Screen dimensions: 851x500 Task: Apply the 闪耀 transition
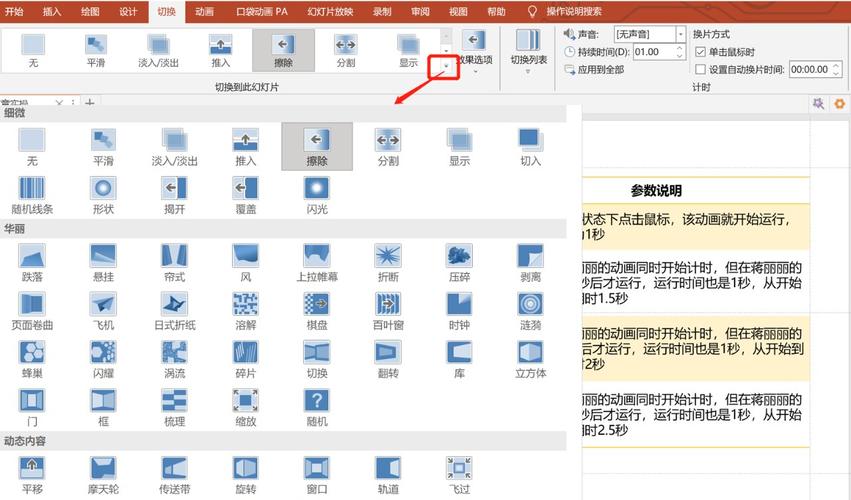[103, 359]
